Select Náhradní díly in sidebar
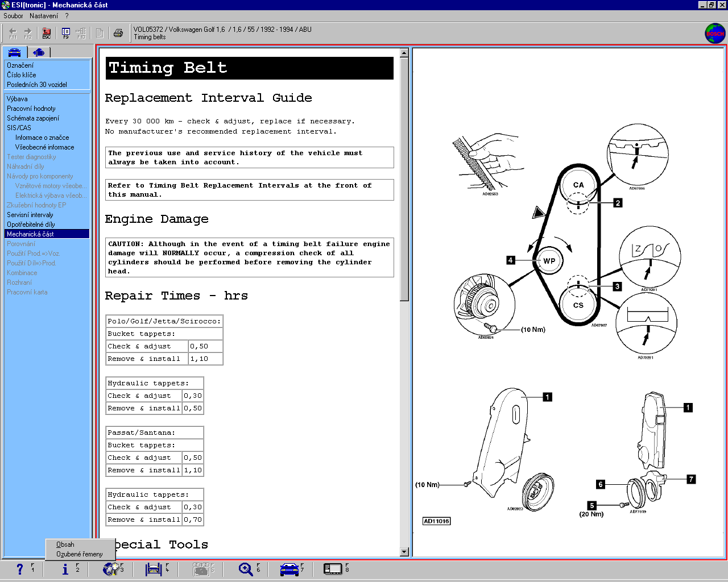Image resolution: width=728 pixels, height=582 pixels. click(25, 167)
